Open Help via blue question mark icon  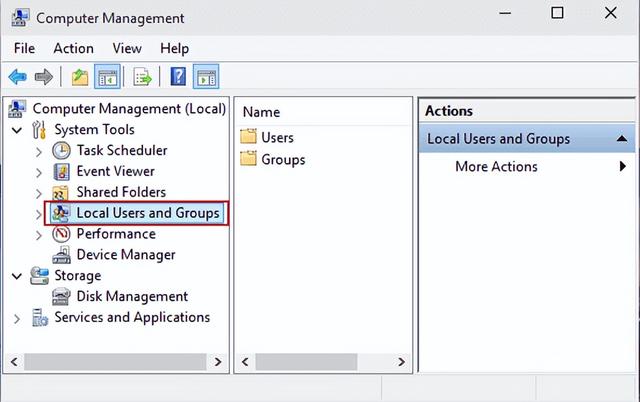point(178,76)
